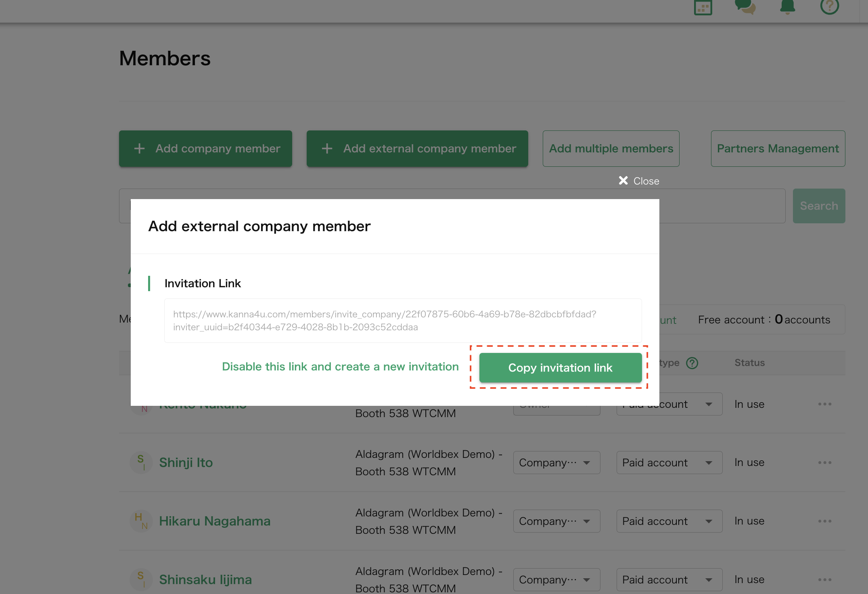This screenshot has width=868, height=594.
Task: Click Disable this link and create new invitation
Action: click(340, 367)
